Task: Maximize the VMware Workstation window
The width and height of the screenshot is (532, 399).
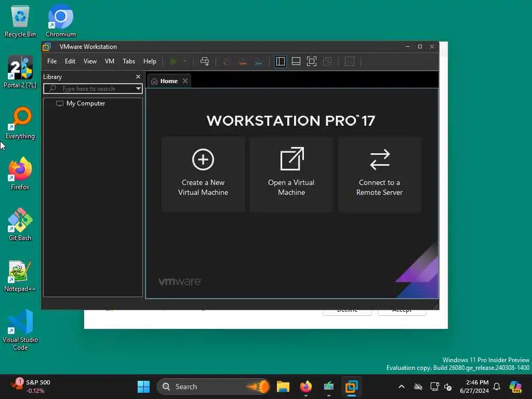Action: pos(420,46)
